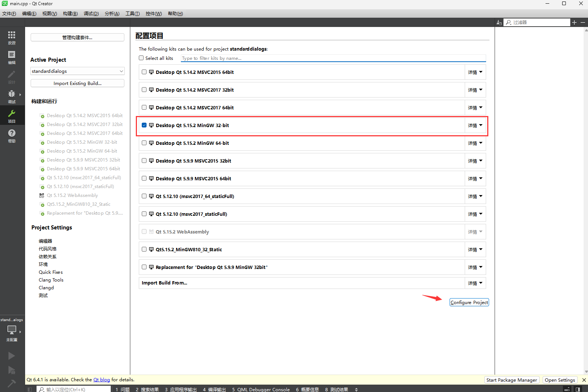The height and width of the screenshot is (392, 588).
Task: Click the icon left of the filter box
Action: [x=499, y=23]
